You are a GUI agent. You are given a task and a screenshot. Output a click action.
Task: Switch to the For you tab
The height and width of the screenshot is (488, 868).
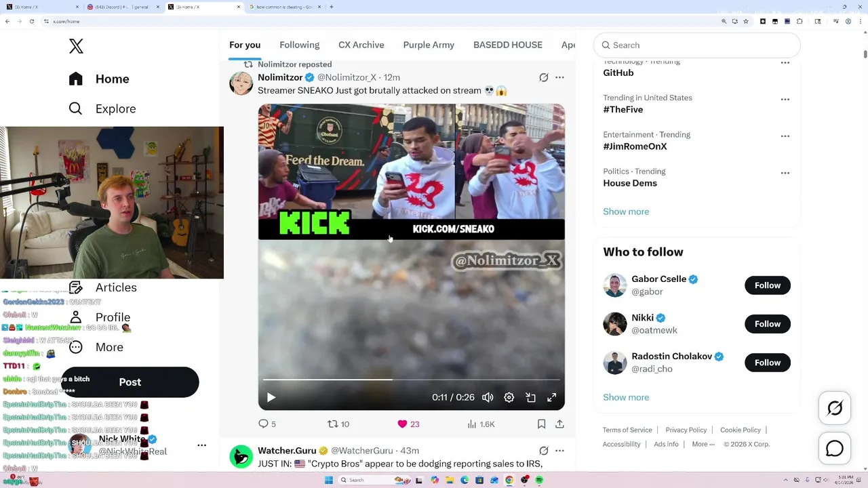coord(245,45)
